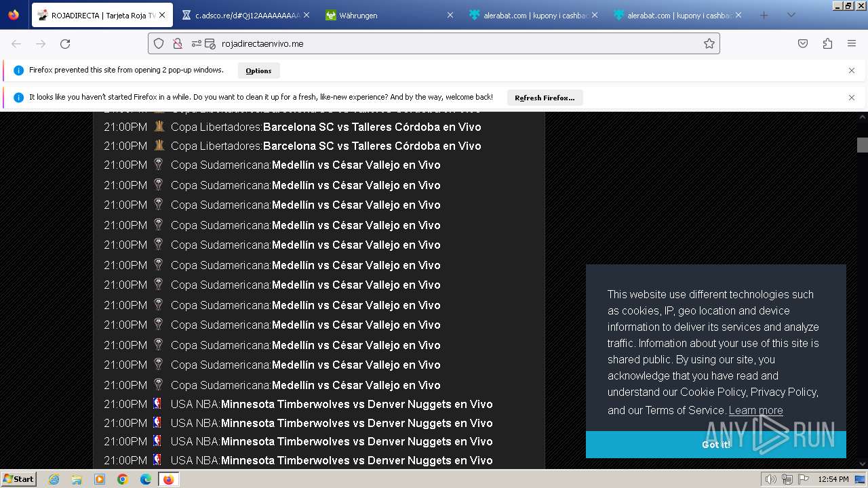Switch to the ROJADIRECTA tab
The image size is (868, 488).
coord(102,15)
